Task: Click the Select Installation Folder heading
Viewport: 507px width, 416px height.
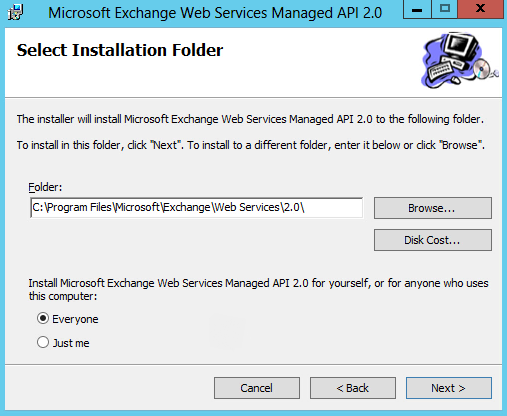Action: coord(120,50)
